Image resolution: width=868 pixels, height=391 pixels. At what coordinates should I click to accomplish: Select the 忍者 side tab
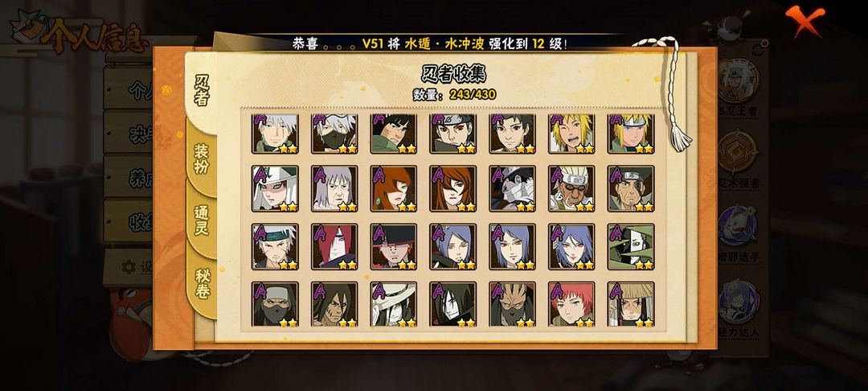tap(202, 90)
